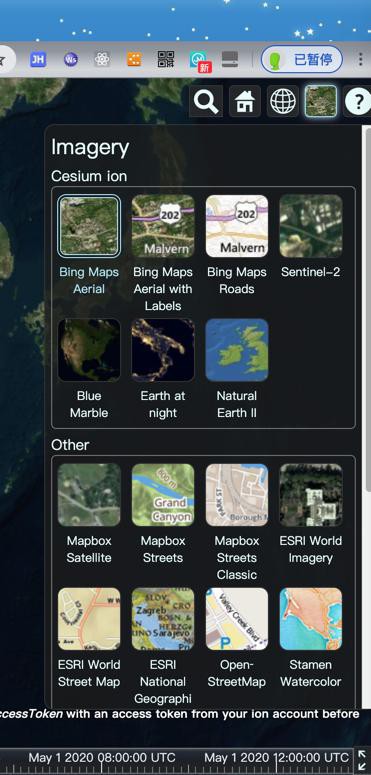The height and width of the screenshot is (775, 371).
Task: Open the Chrome three-dot menu
Action: [x=361, y=60]
